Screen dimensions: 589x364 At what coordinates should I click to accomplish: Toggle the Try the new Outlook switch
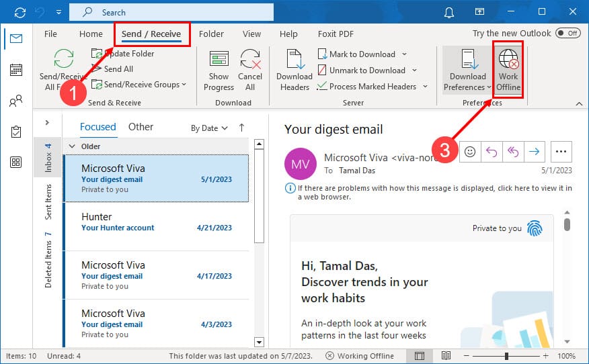567,33
